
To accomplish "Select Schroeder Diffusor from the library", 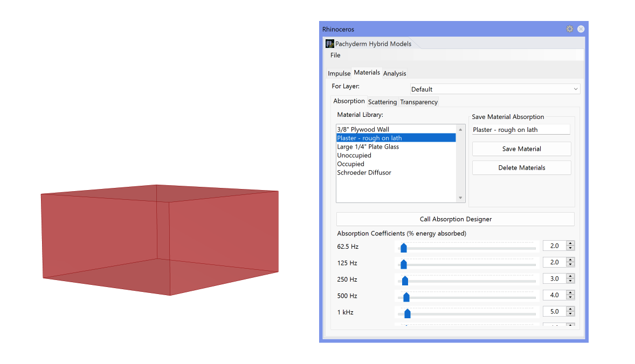I will tap(364, 172).
